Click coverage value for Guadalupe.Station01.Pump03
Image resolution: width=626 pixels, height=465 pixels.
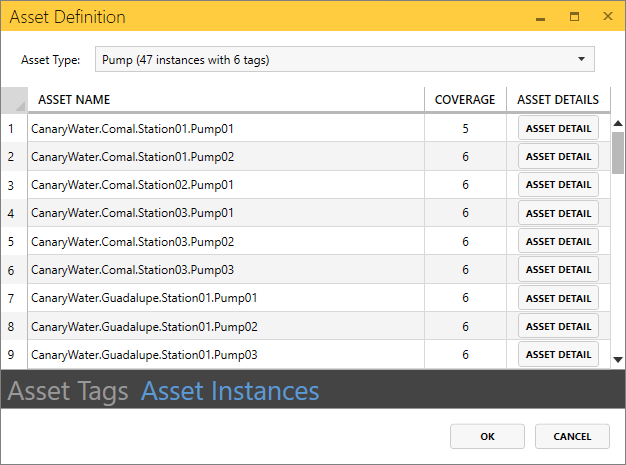click(x=465, y=354)
